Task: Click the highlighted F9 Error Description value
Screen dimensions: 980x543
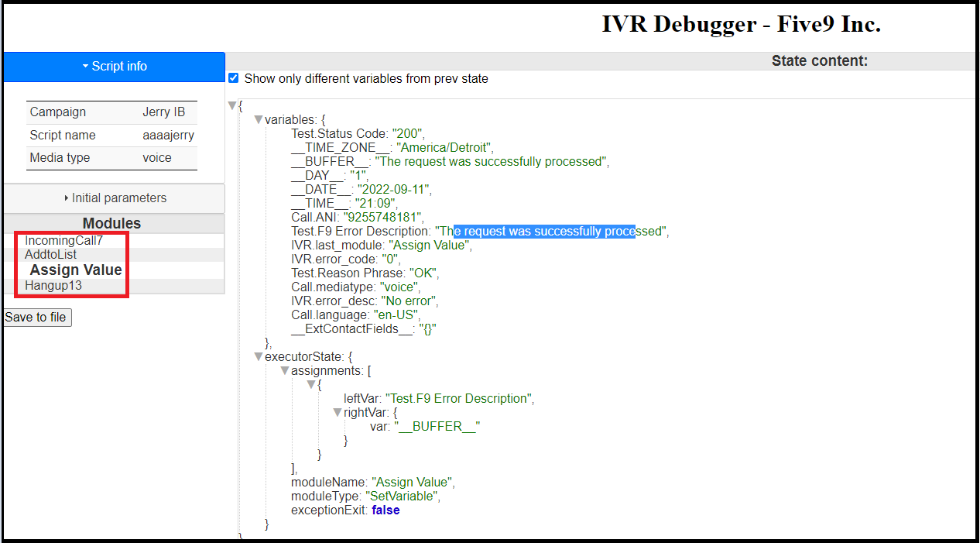Action: click(544, 232)
